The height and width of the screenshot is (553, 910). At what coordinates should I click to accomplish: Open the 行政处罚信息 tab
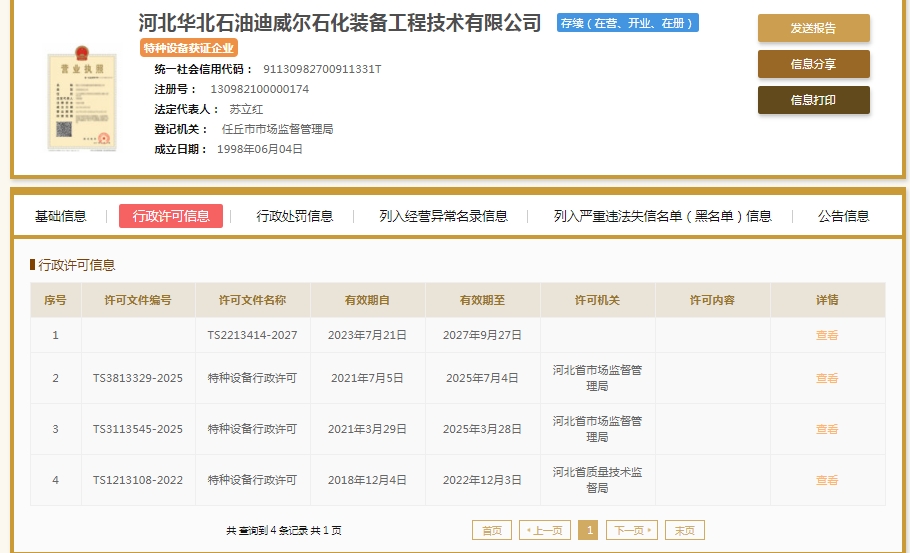(x=295, y=216)
